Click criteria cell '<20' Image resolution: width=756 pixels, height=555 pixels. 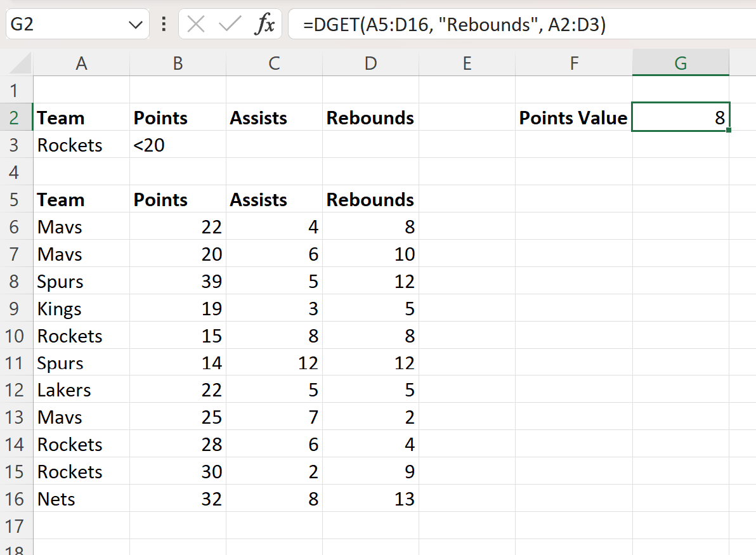pyautogui.click(x=178, y=145)
